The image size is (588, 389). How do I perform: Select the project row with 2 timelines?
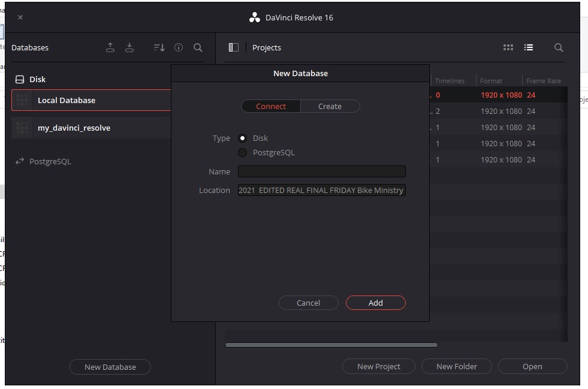tap(498, 111)
